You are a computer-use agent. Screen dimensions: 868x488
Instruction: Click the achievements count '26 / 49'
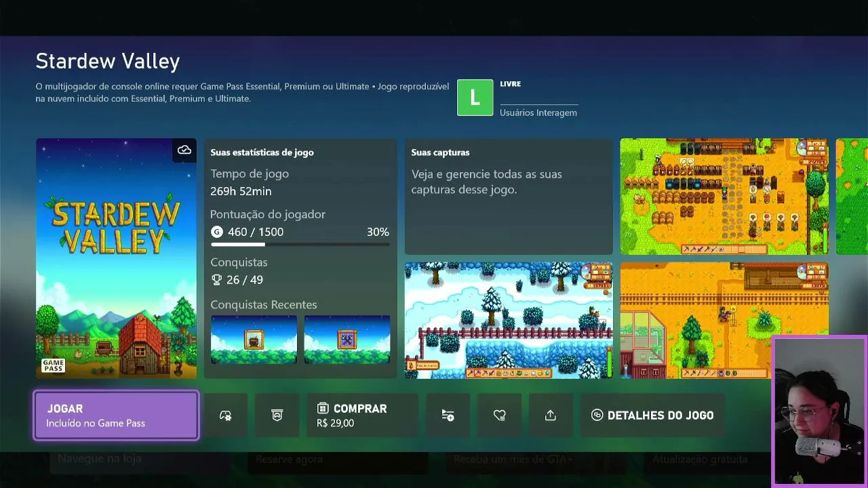pos(245,280)
